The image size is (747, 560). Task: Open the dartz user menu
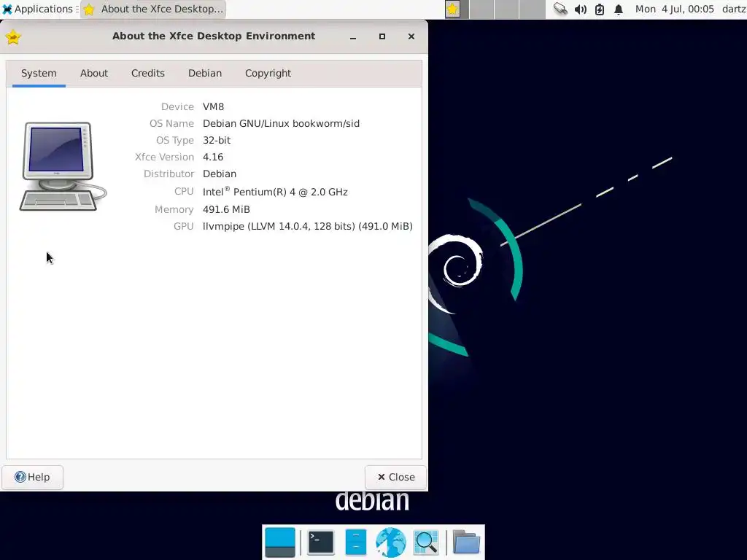pyautogui.click(x=734, y=9)
